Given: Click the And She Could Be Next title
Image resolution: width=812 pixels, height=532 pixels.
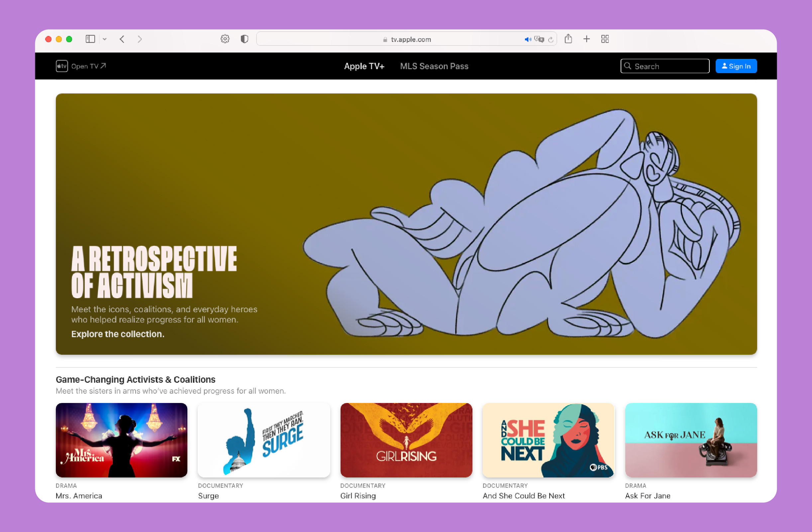Looking at the screenshot, I should (523, 496).
